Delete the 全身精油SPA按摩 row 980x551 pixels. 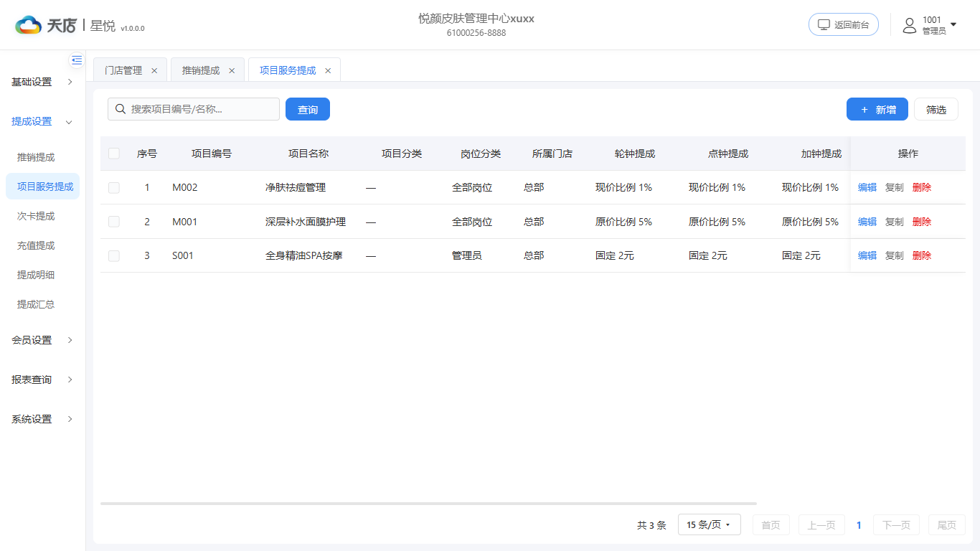(x=922, y=255)
